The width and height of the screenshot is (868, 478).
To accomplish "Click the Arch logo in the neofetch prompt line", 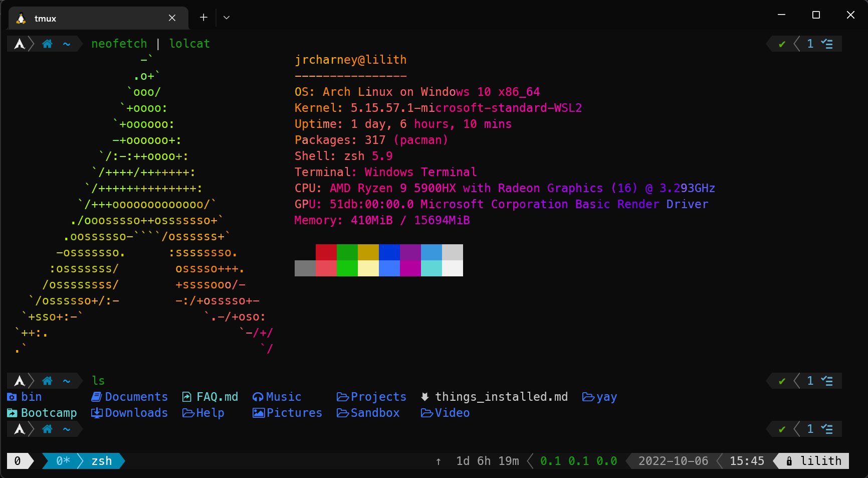I will click(x=20, y=44).
